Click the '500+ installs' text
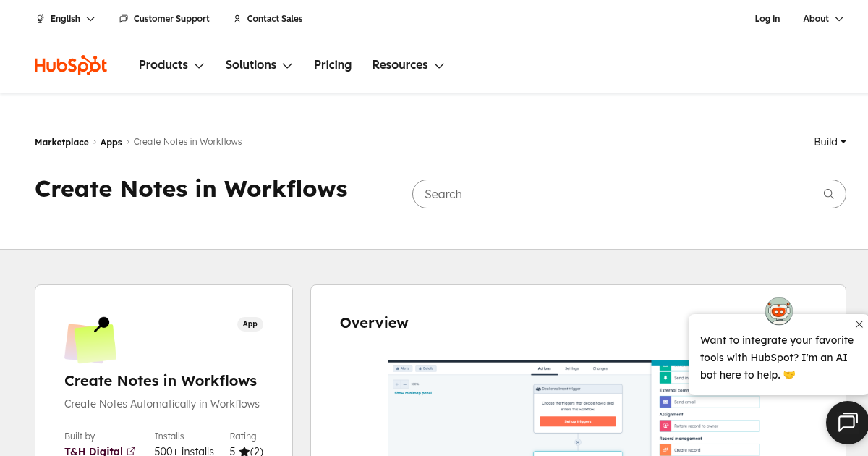The width and height of the screenshot is (868, 456). (x=184, y=452)
